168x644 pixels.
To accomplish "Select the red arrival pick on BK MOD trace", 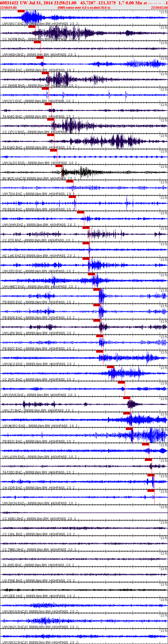I will click(x=59, y=166).
